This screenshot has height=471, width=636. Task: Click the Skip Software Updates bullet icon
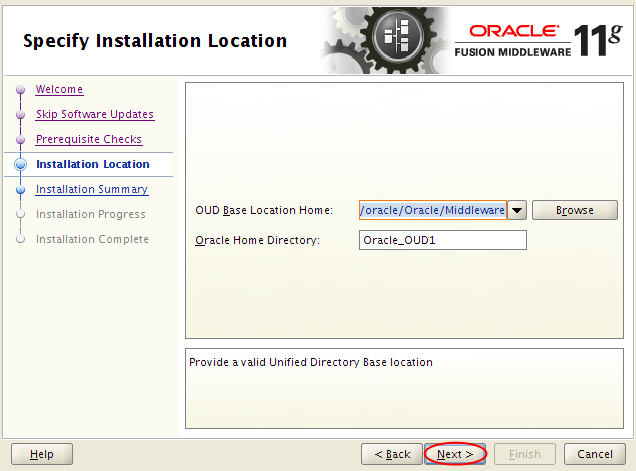click(20, 114)
